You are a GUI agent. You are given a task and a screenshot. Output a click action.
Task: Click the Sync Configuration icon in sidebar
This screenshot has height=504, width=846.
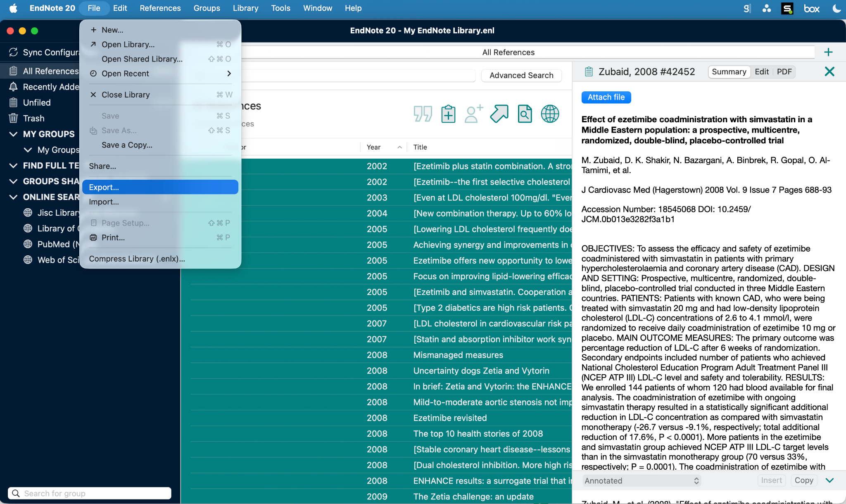tap(13, 52)
